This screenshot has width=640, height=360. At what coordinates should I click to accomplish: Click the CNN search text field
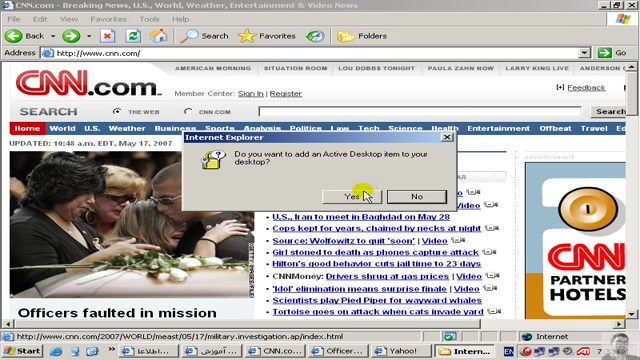[x=420, y=111]
